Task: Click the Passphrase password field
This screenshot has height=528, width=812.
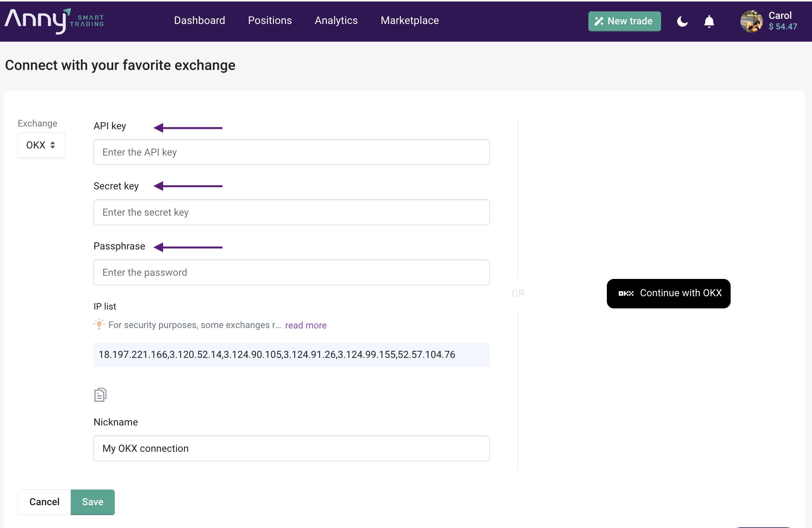Action: 291,273
